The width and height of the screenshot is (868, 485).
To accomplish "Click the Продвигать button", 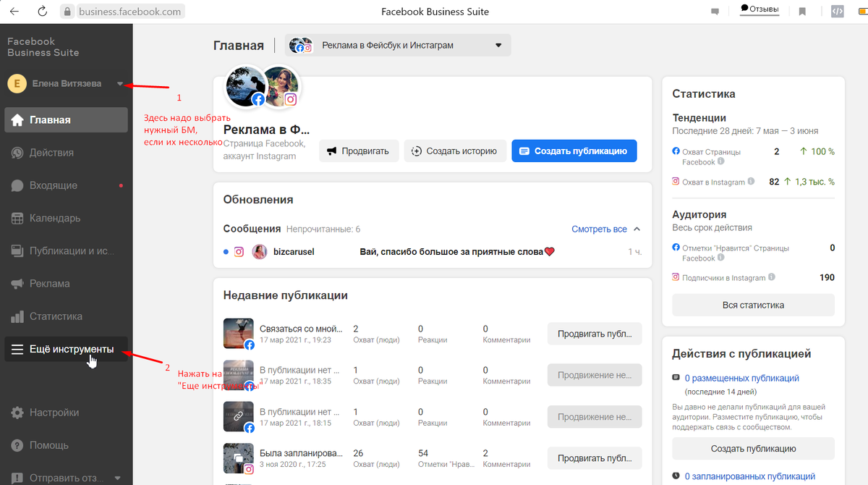I will click(359, 151).
